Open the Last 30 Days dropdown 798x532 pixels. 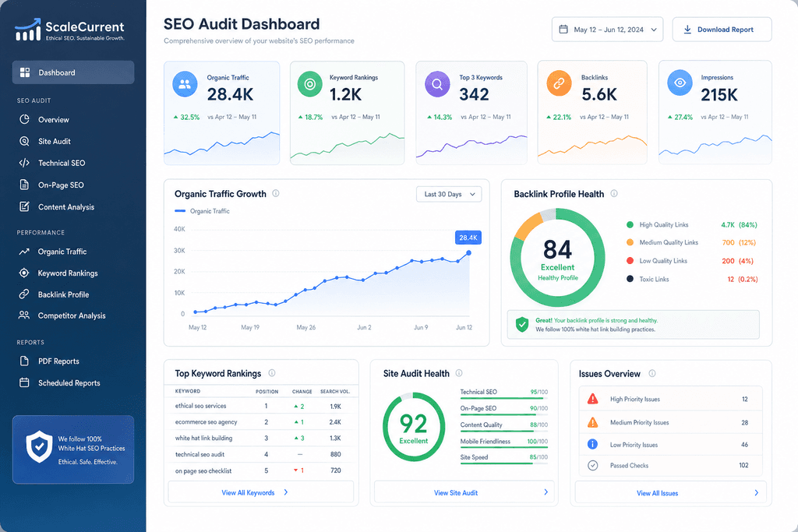tap(449, 194)
